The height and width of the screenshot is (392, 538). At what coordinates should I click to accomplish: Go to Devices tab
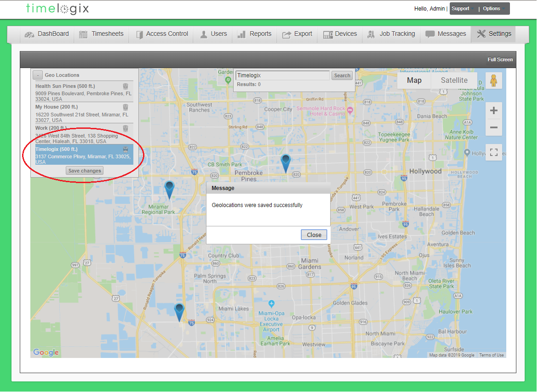340,34
